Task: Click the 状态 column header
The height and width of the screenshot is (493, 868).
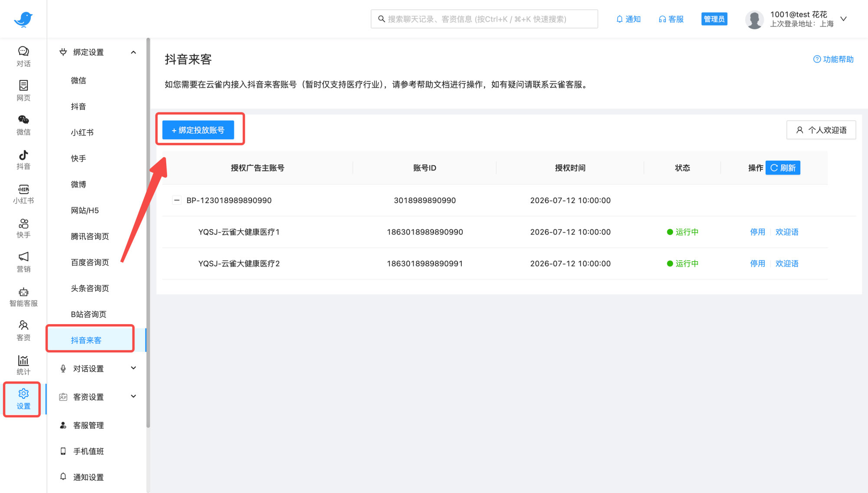Action: (x=682, y=168)
